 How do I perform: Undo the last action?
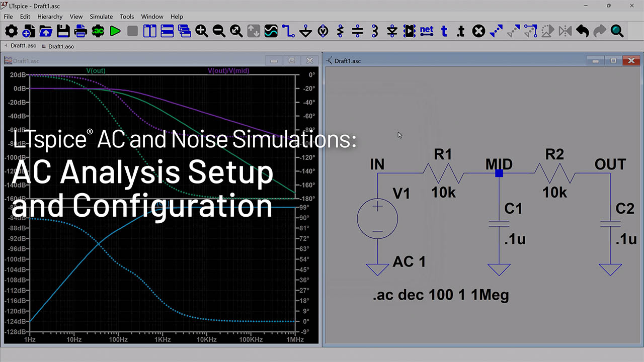(x=583, y=31)
